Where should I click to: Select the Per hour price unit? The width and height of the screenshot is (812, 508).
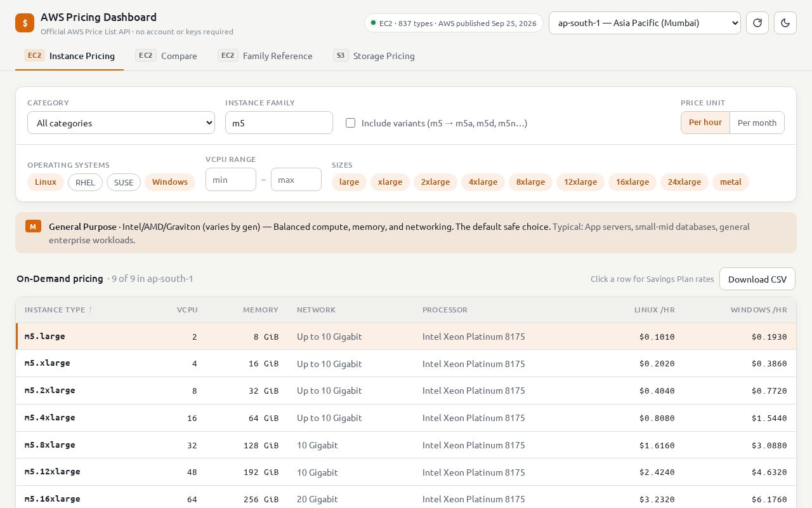pyautogui.click(x=705, y=123)
